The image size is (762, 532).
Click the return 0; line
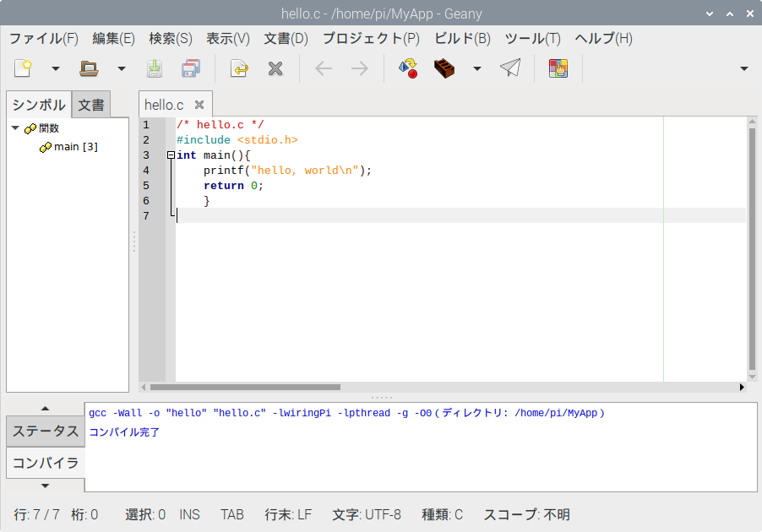coord(233,186)
